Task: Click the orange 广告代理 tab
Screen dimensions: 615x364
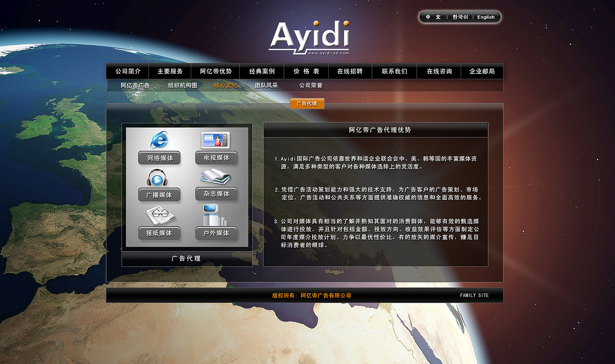Action: point(307,104)
